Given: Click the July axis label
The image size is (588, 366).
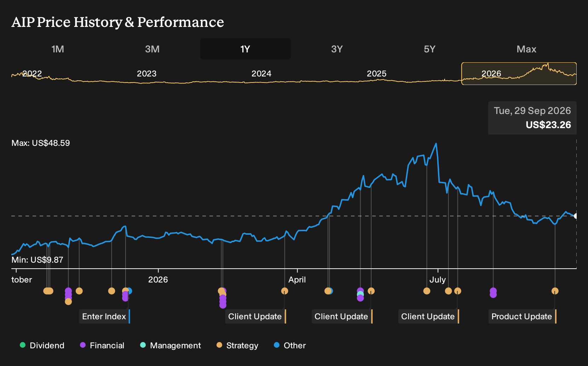Looking at the screenshot, I should click(x=438, y=280).
